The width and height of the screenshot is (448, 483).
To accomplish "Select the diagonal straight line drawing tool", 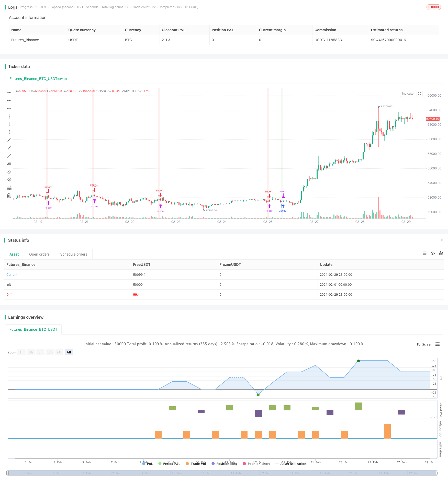I will coord(9,140).
